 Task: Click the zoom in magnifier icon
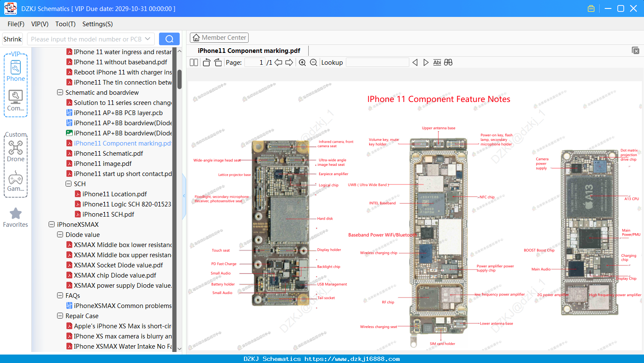(302, 63)
